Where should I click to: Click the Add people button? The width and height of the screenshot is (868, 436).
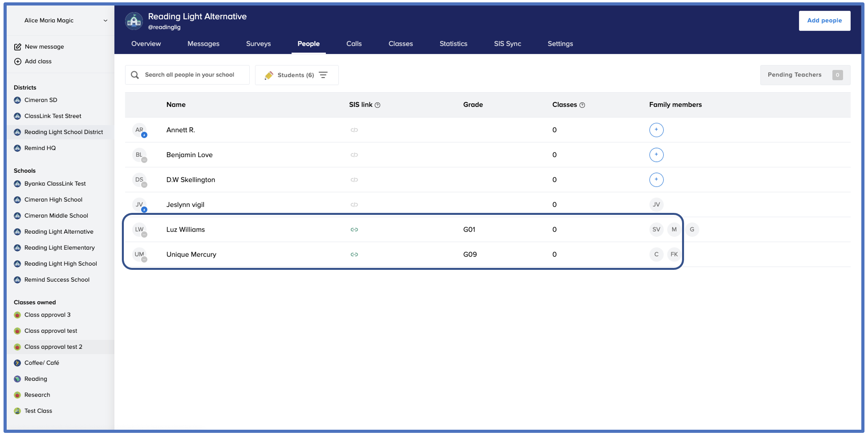[x=824, y=20]
